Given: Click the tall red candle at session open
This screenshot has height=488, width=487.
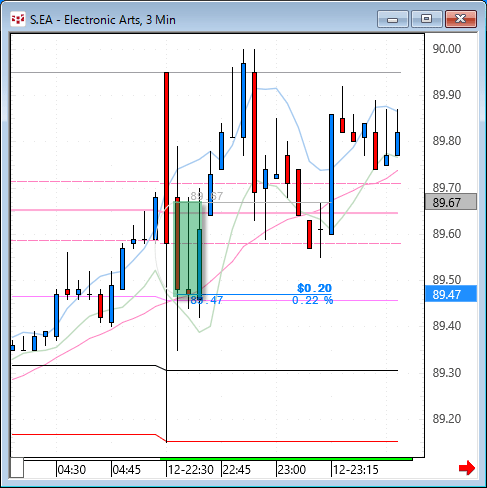Looking at the screenshot, I should coord(166,158).
